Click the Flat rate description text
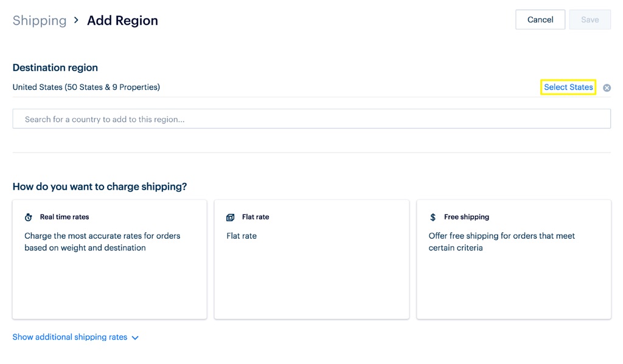The image size is (623, 364). point(242,236)
